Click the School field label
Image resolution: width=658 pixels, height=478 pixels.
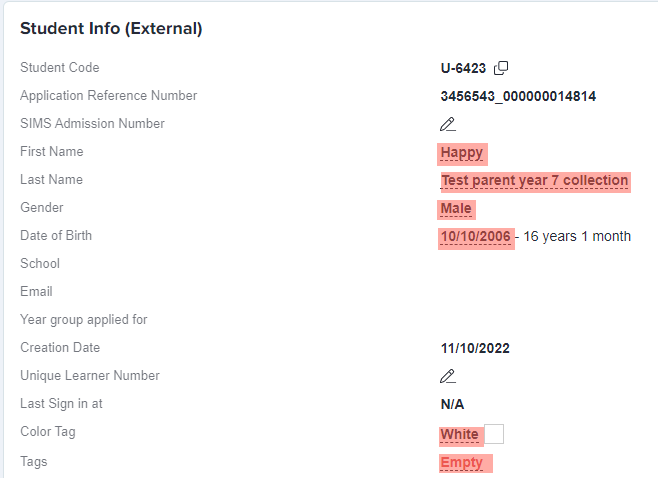click(x=40, y=264)
